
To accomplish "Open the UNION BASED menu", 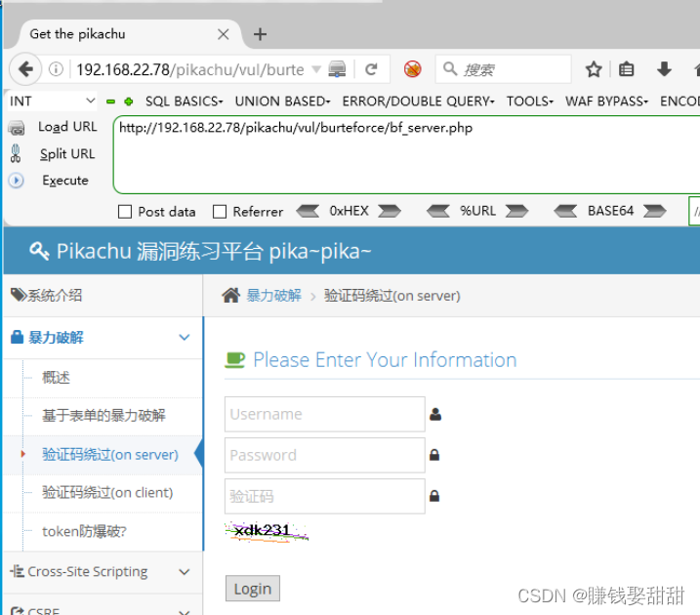I will pos(282,102).
